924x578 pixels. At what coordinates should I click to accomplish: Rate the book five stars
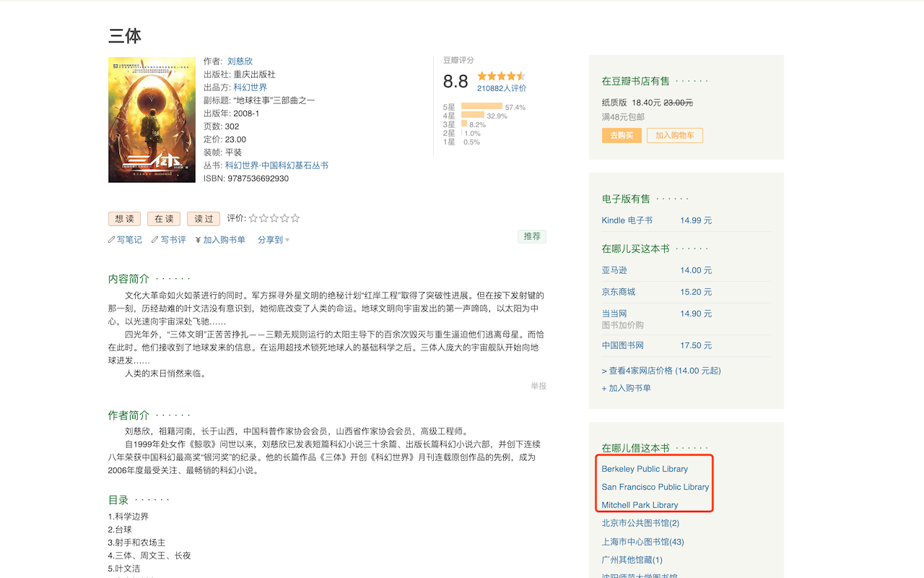(295, 218)
